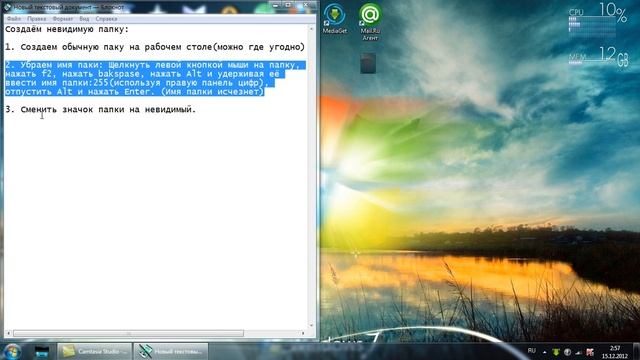The image size is (640, 360).
Task: Click the Show Desktop strip on the taskbar
Action: [x=636, y=351]
